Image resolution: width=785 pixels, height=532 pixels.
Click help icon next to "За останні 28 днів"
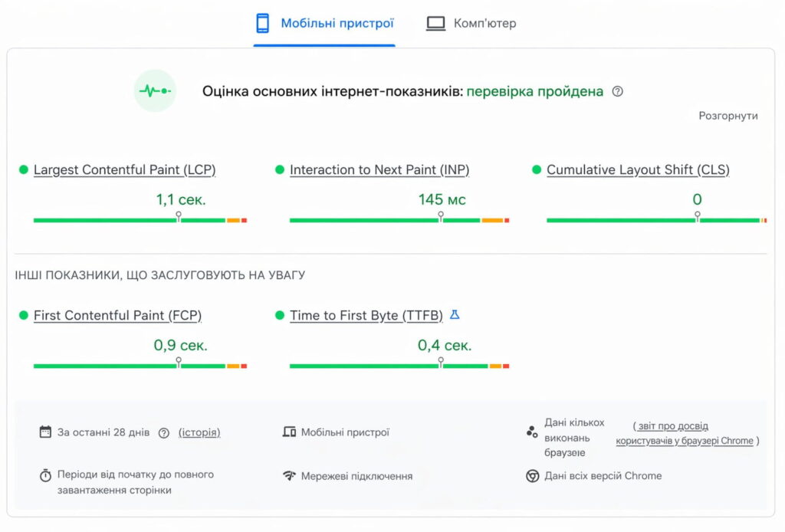coord(163,432)
